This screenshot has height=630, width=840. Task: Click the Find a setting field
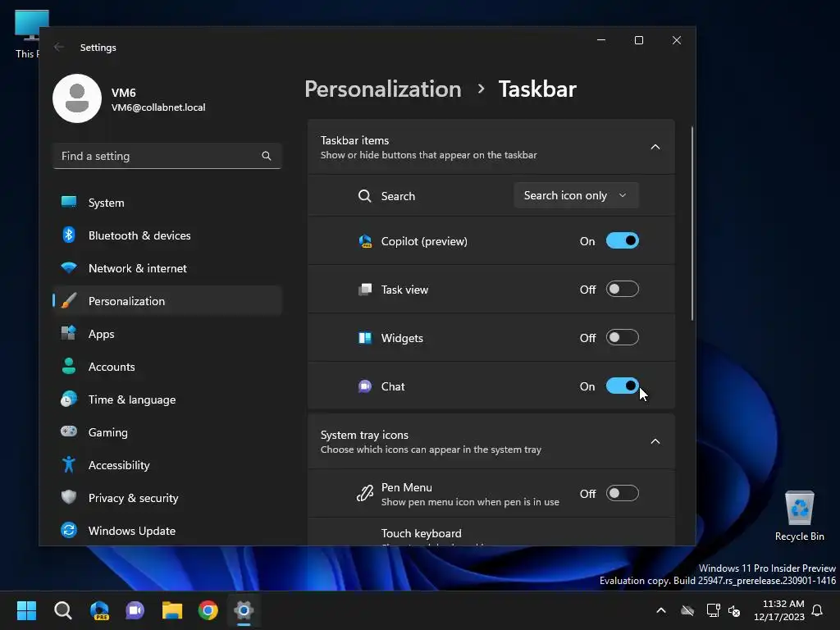167,156
